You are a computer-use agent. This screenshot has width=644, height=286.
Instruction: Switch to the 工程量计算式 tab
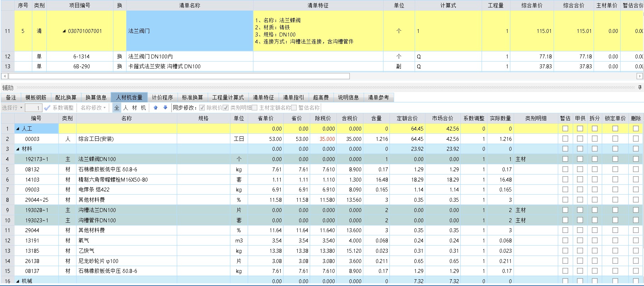pyautogui.click(x=228, y=97)
